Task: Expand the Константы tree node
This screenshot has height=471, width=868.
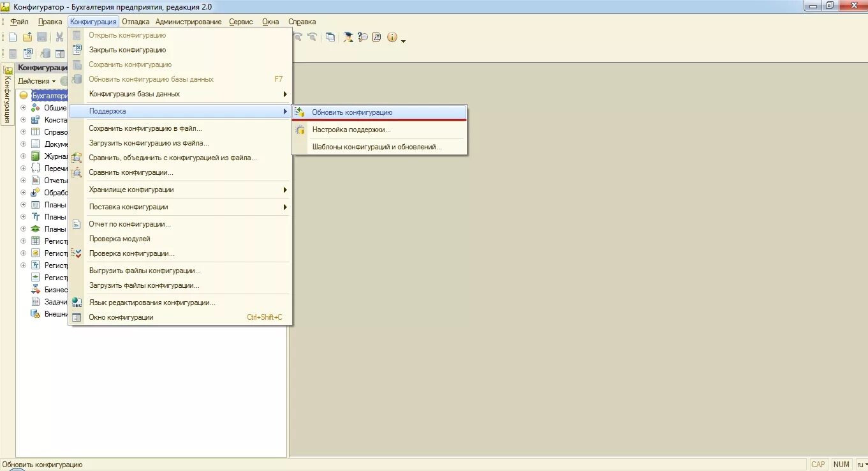Action: (x=24, y=120)
